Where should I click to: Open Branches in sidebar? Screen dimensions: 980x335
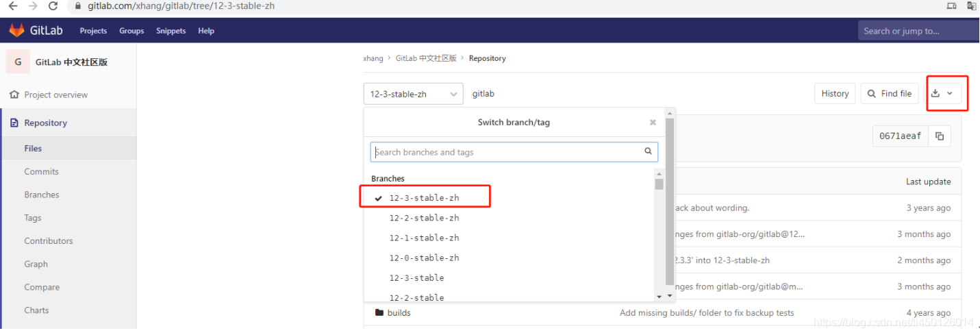42,195
